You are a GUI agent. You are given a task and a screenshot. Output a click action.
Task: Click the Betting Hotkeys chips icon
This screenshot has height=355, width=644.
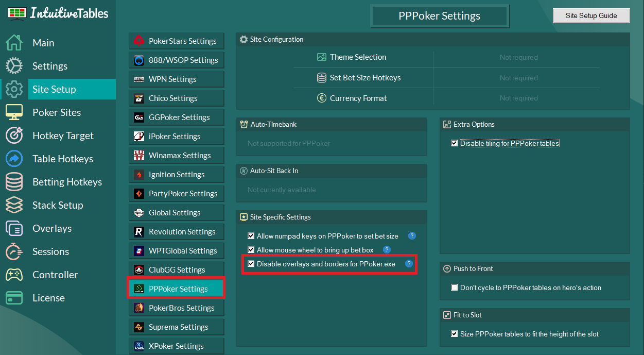tap(14, 182)
